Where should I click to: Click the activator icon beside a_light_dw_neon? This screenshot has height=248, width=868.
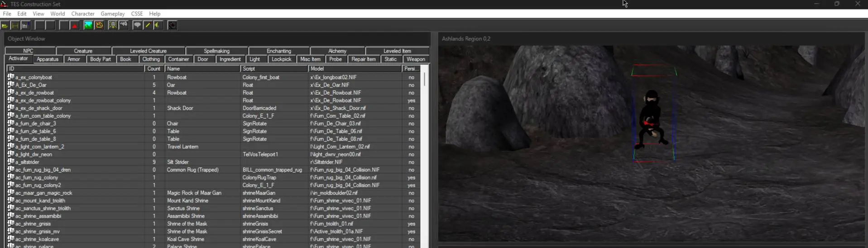pyautogui.click(x=11, y=154)
